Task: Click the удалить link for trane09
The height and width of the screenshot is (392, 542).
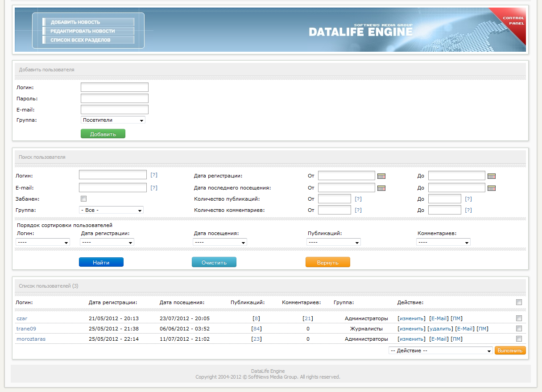Action: (x=440, y=329)
